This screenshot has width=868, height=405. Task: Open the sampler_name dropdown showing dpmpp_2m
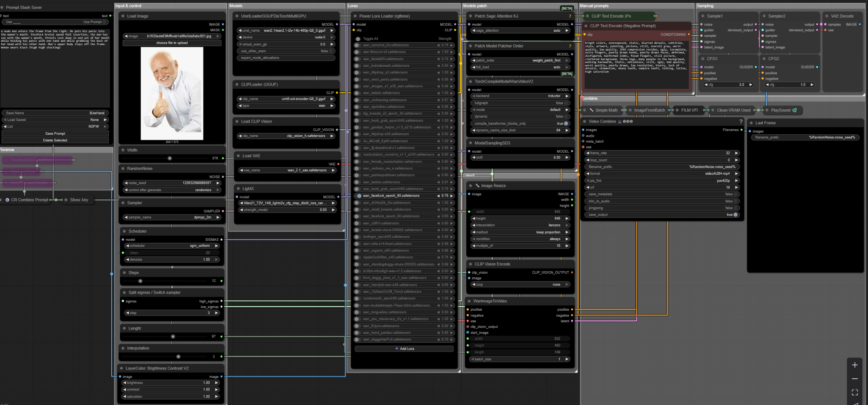(172, 217)
